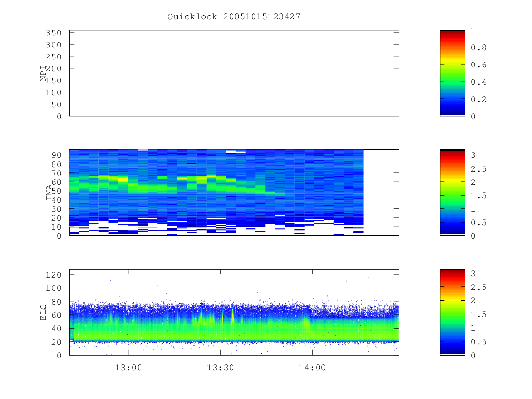Click the 1.5 label on IMA colorbar
Viewport: 532px width, 399px height.
click(x=478, y=196)
